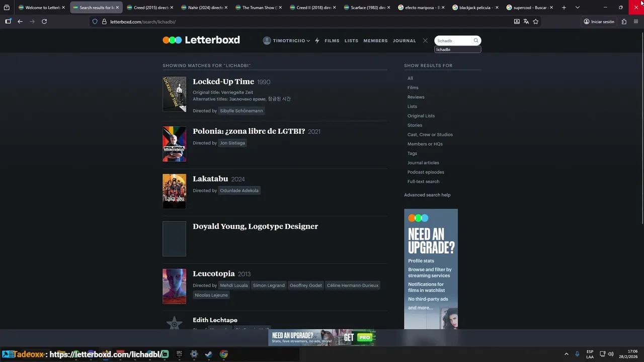Image resolution: width=644 pixels, height=362 pixels.
Task: Reload the page with refresh icon
Action: point(44,22)
